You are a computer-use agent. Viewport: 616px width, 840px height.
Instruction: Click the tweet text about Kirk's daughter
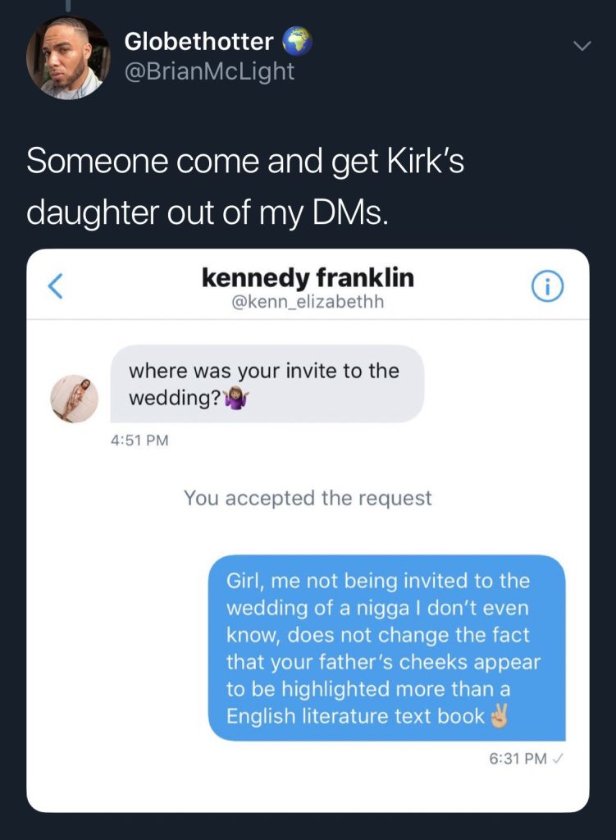[245, 186]
